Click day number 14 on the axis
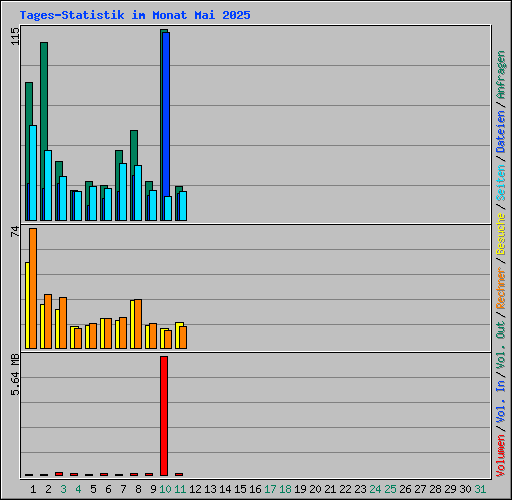Viewport: 512px width, 500px height. coord(225,489)
